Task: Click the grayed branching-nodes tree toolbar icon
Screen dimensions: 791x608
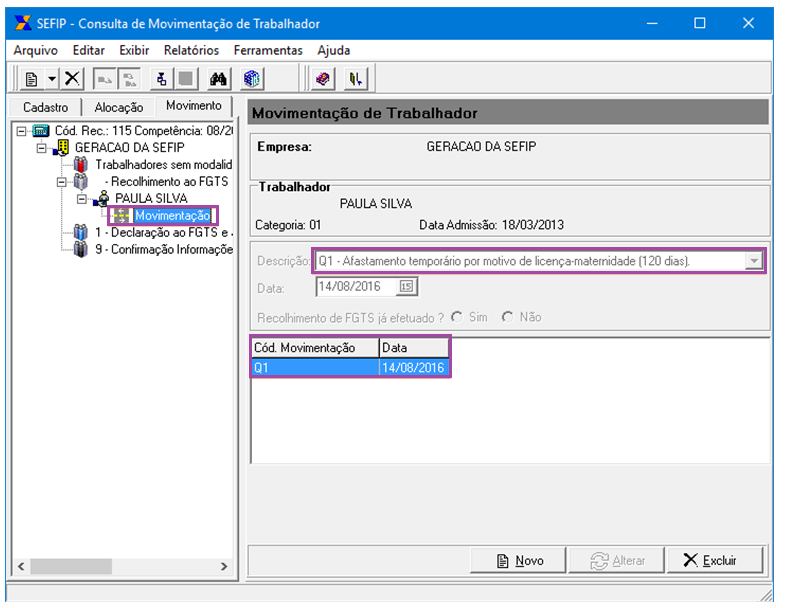Action: tap(130, 79)
